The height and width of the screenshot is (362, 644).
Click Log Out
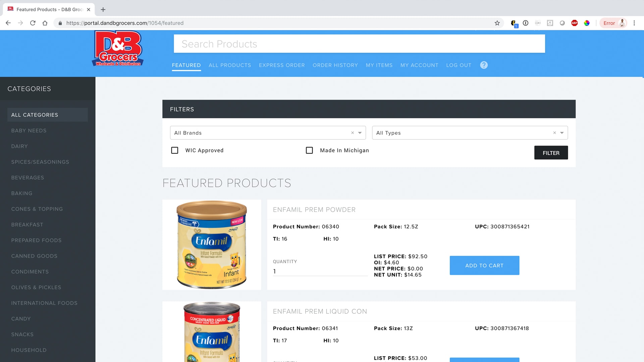(x=459, y=65)
